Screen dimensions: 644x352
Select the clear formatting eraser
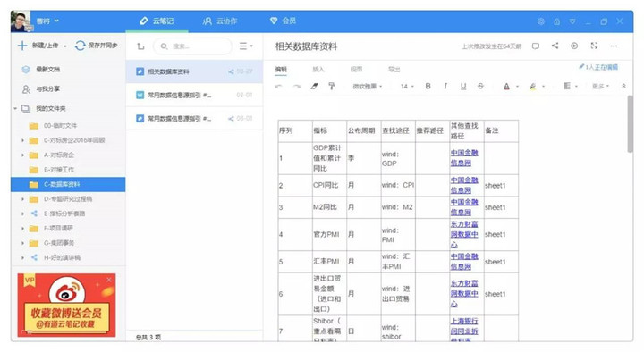tap(314, 86)
